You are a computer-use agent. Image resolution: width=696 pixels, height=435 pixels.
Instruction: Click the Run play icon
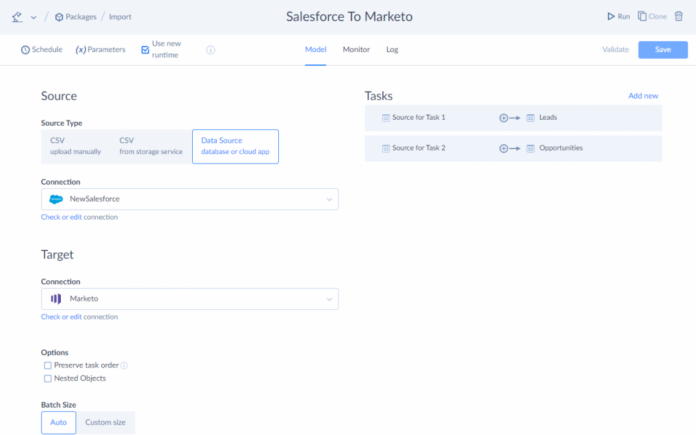(x=611, y=17)
